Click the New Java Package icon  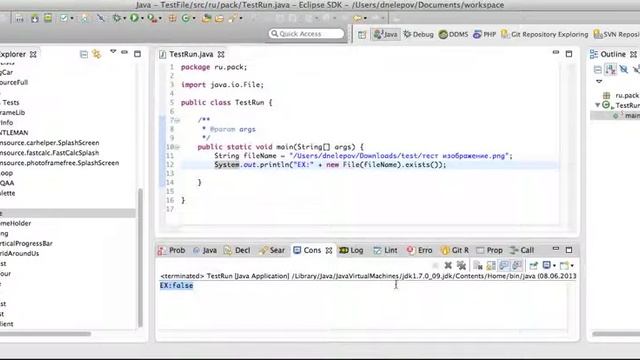(x=172, y=18)
